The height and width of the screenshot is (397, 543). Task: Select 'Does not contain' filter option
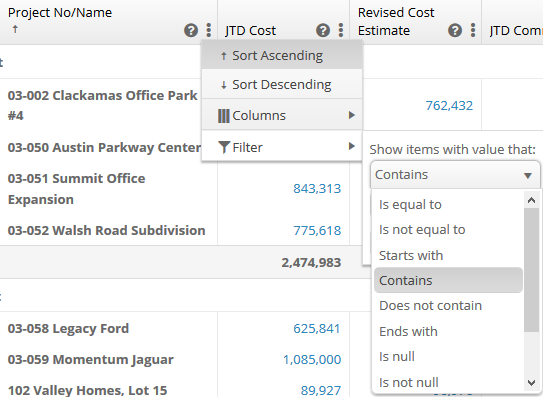click(x=448, y=306)
